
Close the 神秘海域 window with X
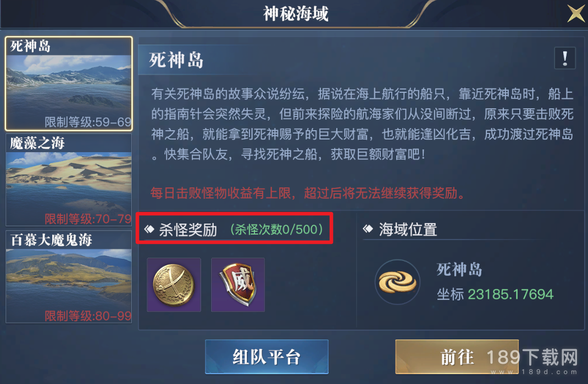point(576,14)
